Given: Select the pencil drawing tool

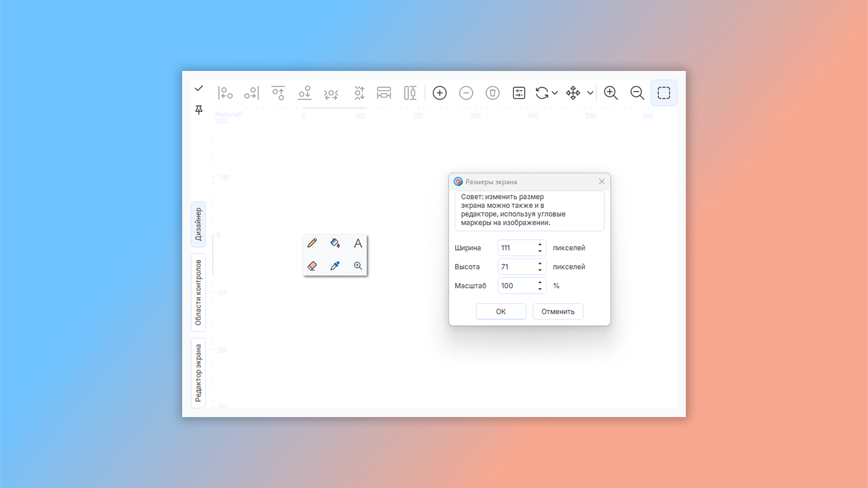Looking at the screenshot, I should pyautogui.click(x=312, y=243).
